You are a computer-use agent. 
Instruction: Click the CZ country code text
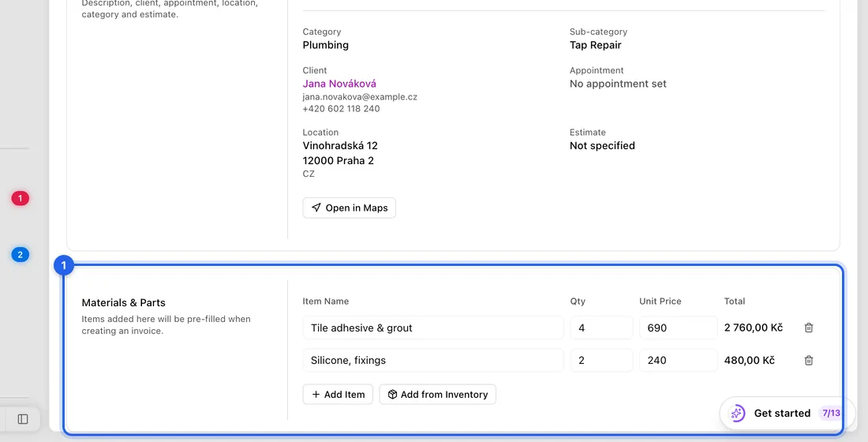click(309, 174)
